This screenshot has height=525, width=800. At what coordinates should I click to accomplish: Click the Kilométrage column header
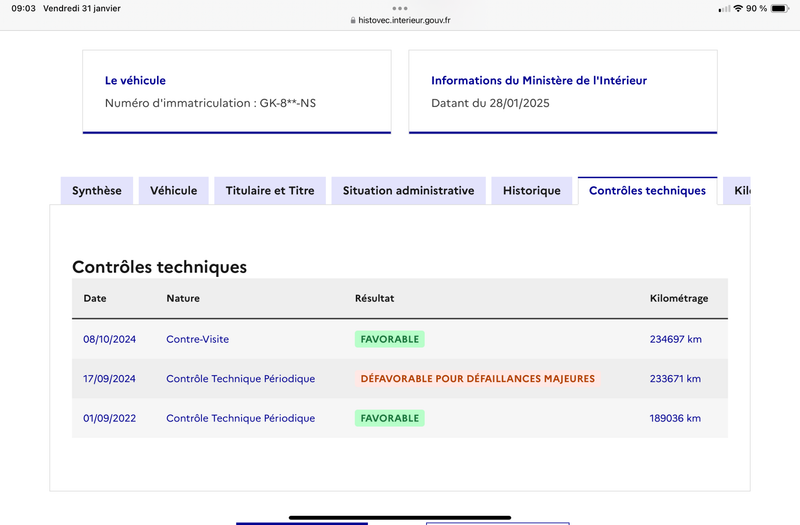point(679,298)
